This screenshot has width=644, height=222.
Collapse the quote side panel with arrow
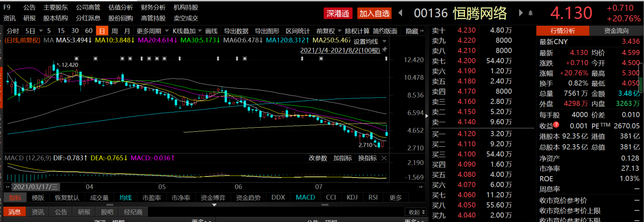(427, 116)
